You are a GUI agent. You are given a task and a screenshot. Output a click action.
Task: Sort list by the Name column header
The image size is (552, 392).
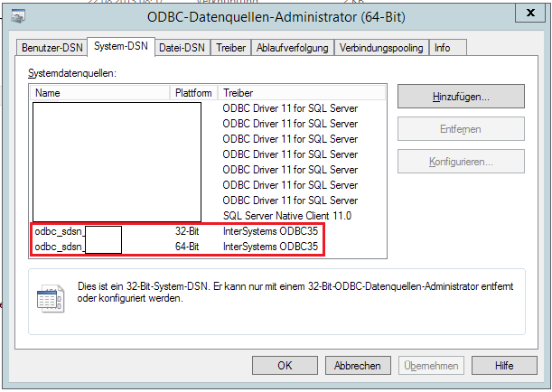point(100,93)
